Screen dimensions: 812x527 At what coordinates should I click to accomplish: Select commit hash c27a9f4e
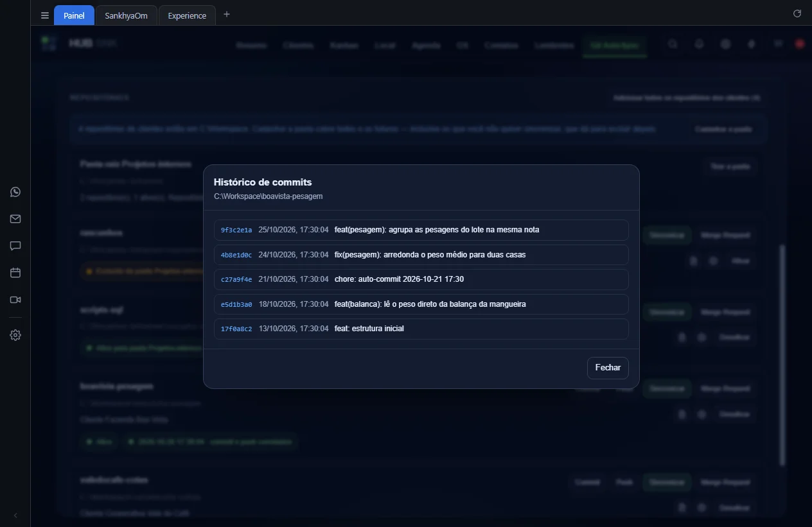[x=236, y=279]
